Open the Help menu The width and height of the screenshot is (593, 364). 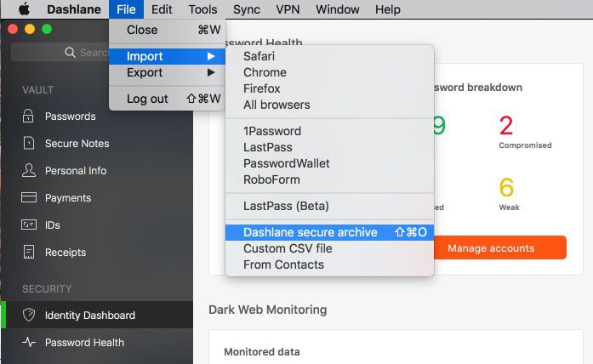tap(388, 9)
